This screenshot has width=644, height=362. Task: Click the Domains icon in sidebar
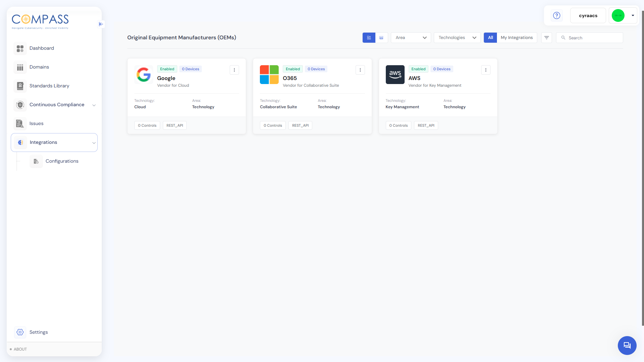coord(20,67)
